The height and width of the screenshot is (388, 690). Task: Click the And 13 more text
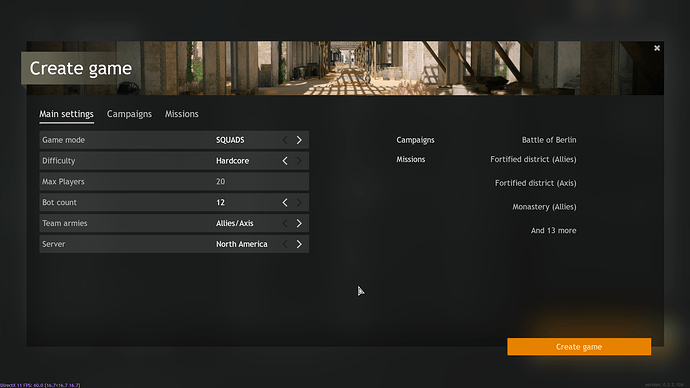pyautogui.click(x=554, y=231)
